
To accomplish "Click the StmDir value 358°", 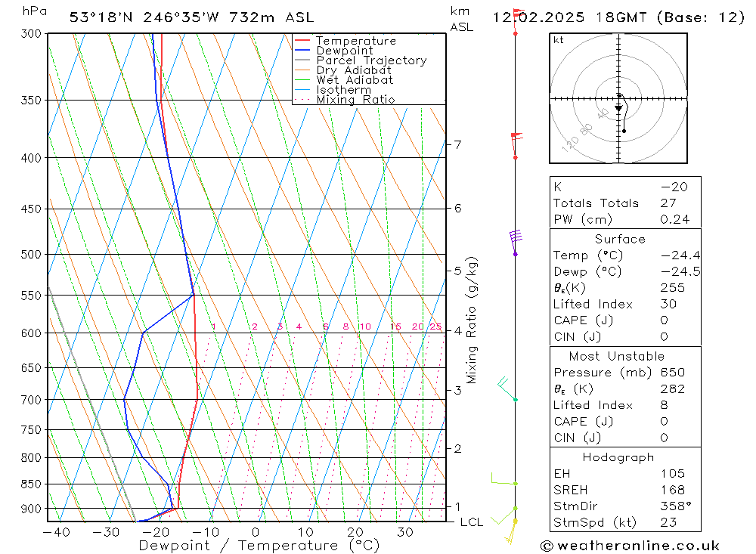I will 675,506.
